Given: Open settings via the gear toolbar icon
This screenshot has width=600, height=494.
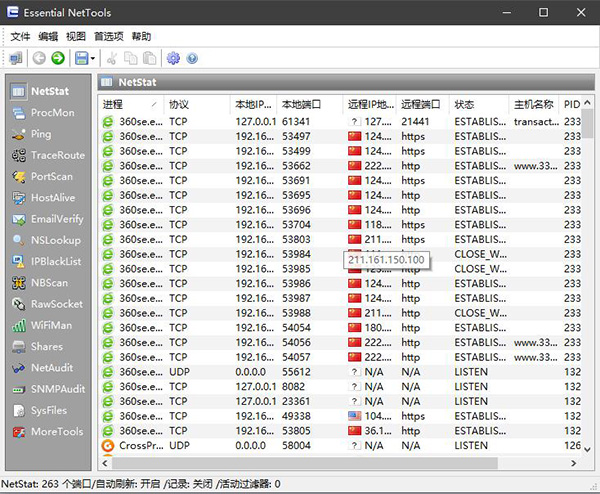Looking at the screenshot, I should 173,59.
